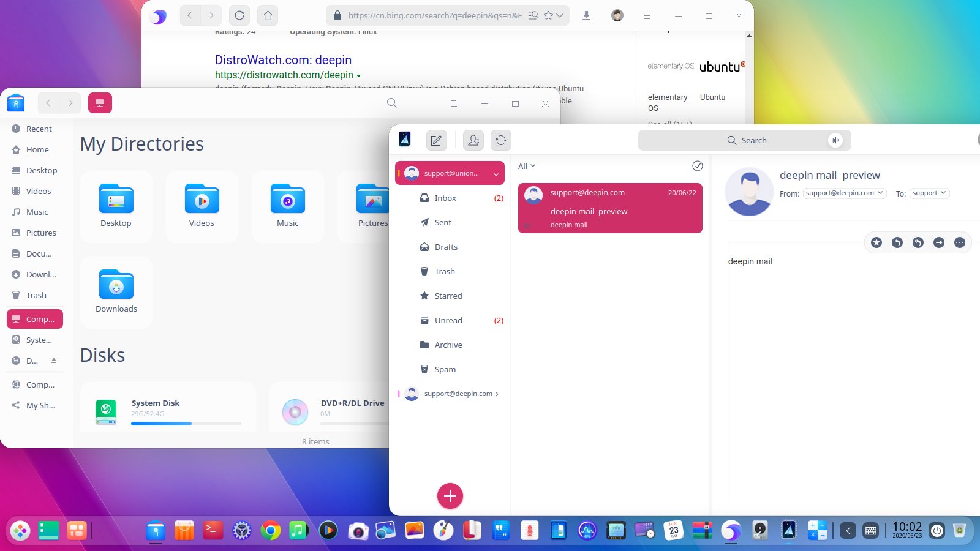Screen dimensions: 980x551
Task: Star the deepin mail message in the list
Action: pos(526,226)
